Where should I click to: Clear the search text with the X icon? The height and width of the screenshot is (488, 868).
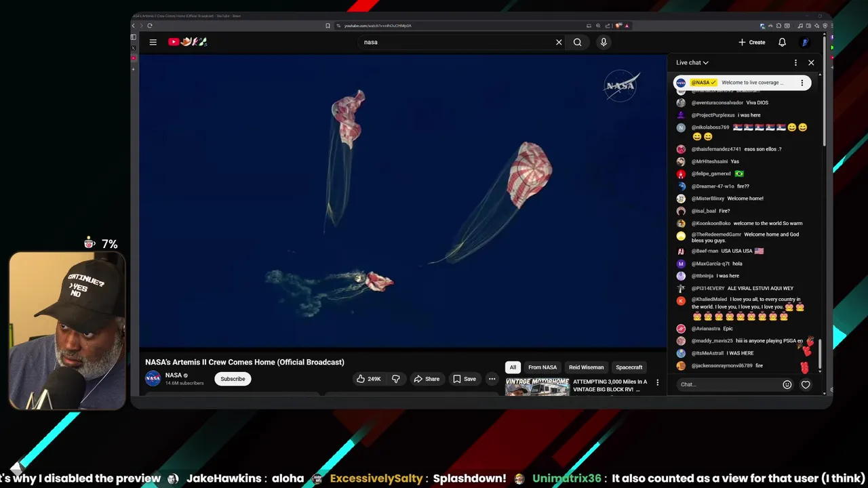pos(559,42)
